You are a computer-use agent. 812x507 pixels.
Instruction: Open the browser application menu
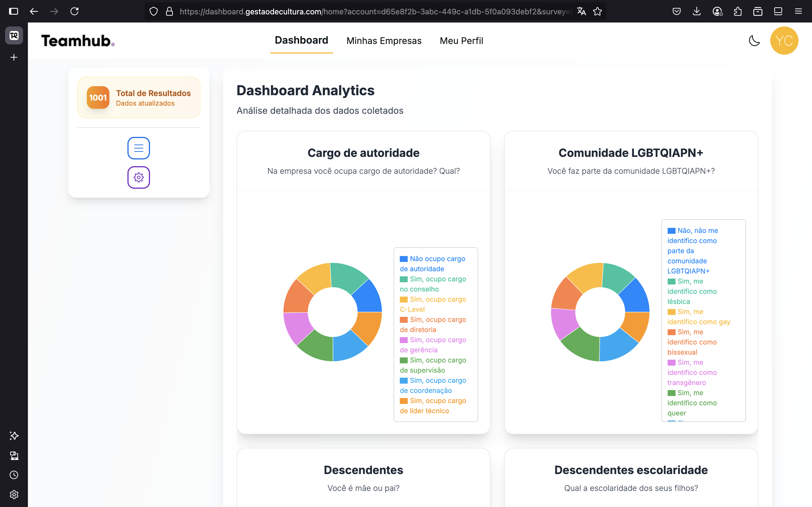click(x=798, y=11)
